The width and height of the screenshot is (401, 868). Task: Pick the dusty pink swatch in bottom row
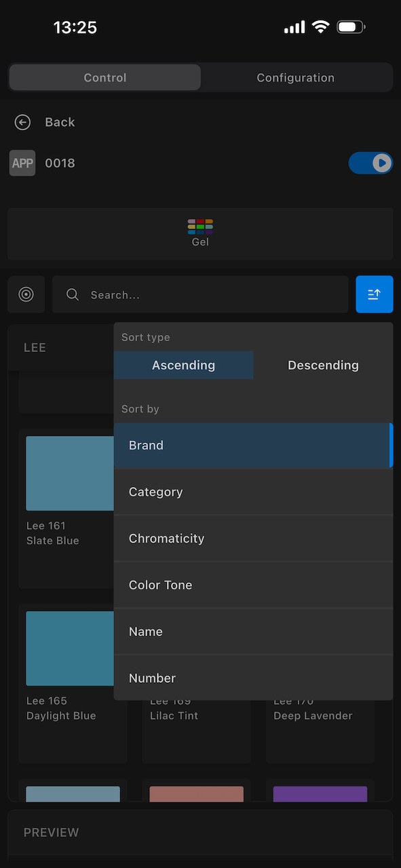click(197, 794)
